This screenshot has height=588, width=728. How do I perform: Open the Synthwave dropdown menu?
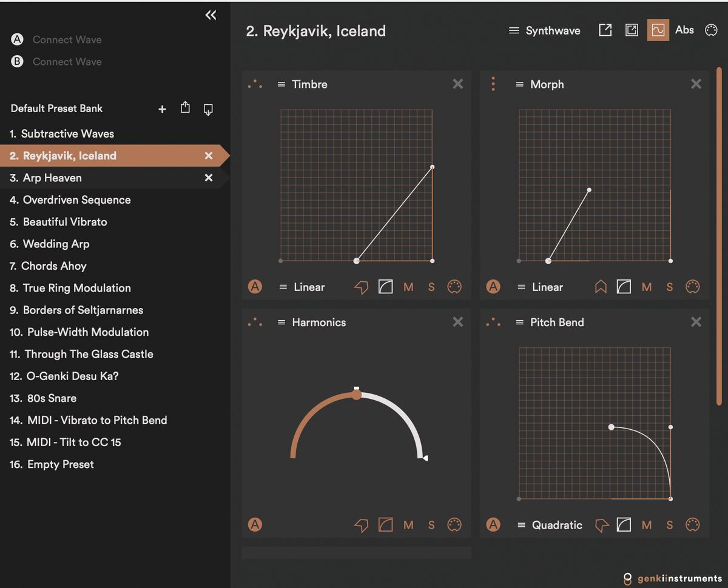click(545, 30)
